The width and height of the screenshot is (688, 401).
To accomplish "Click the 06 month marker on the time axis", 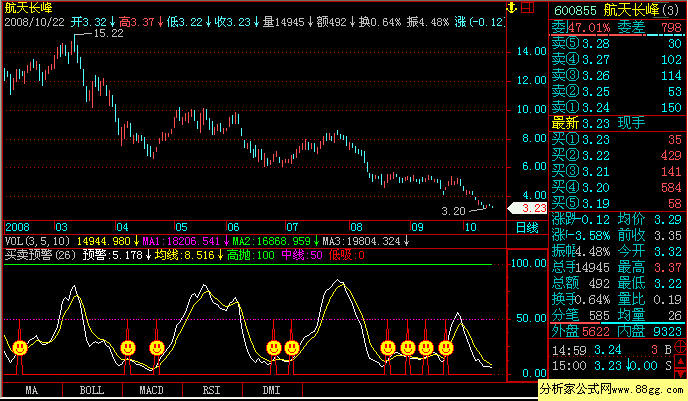I will [233, 227].
